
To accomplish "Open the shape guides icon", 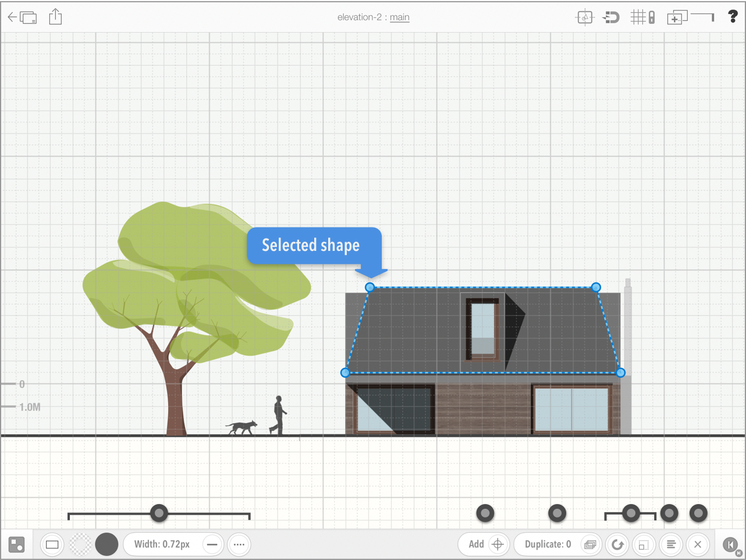I will tap(584, 17).
